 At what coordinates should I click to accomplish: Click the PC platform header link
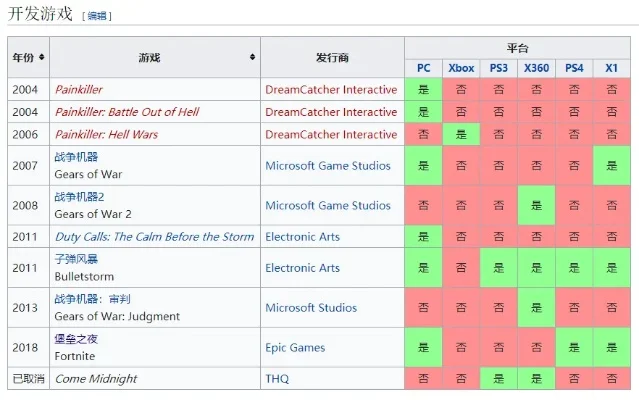(x=424, y=68)
